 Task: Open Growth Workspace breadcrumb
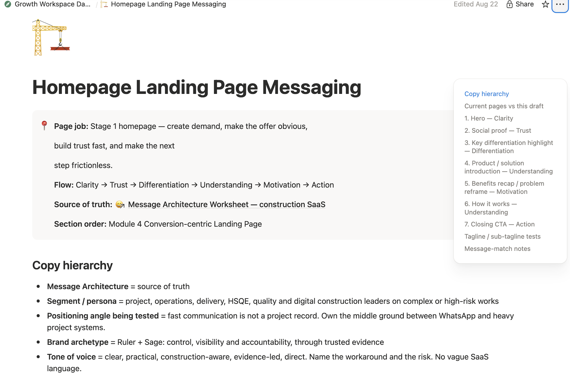click(52, 4)
